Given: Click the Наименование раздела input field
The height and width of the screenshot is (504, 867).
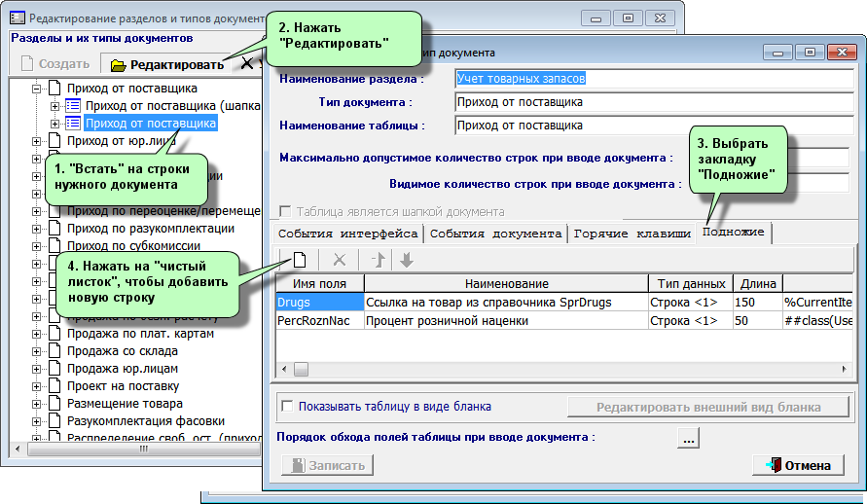Looking at the screenshot, I should (x=654, y=79).
